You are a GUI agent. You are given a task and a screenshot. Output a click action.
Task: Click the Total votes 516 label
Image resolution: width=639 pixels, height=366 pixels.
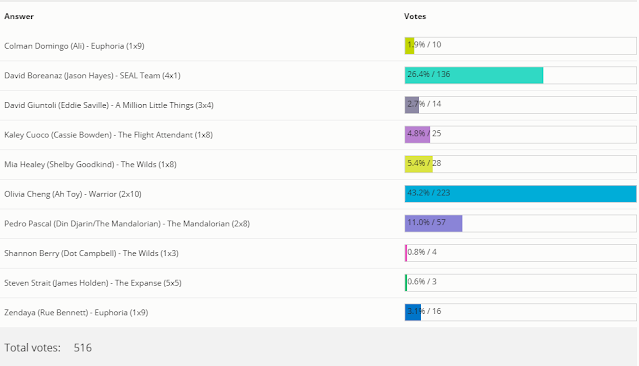tap(48, 348)
